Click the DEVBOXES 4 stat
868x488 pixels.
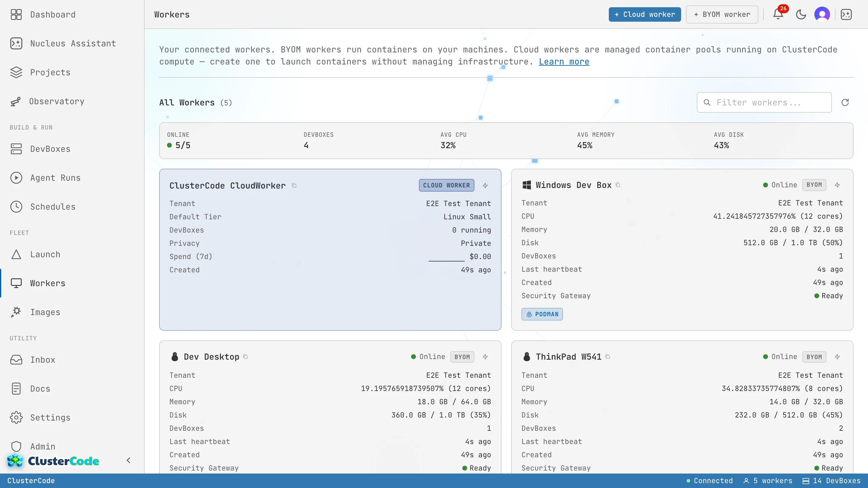pyautogui.click(x=319, y=140)
